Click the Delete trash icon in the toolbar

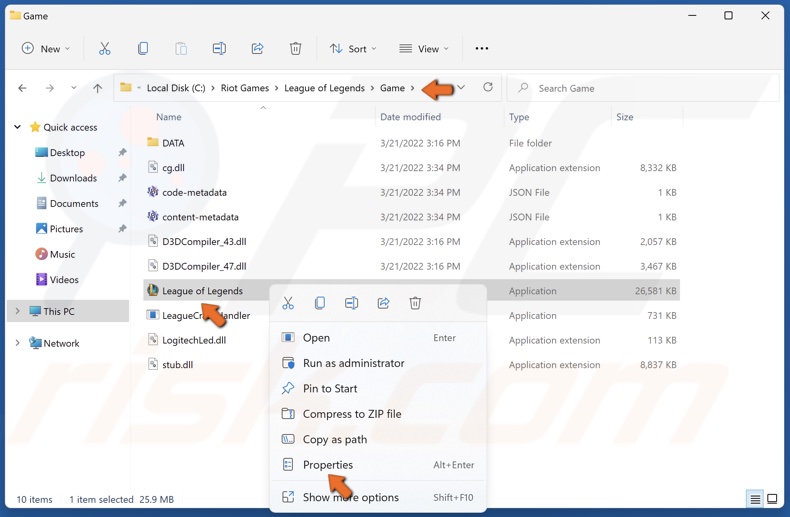click(x=296, y=48)
